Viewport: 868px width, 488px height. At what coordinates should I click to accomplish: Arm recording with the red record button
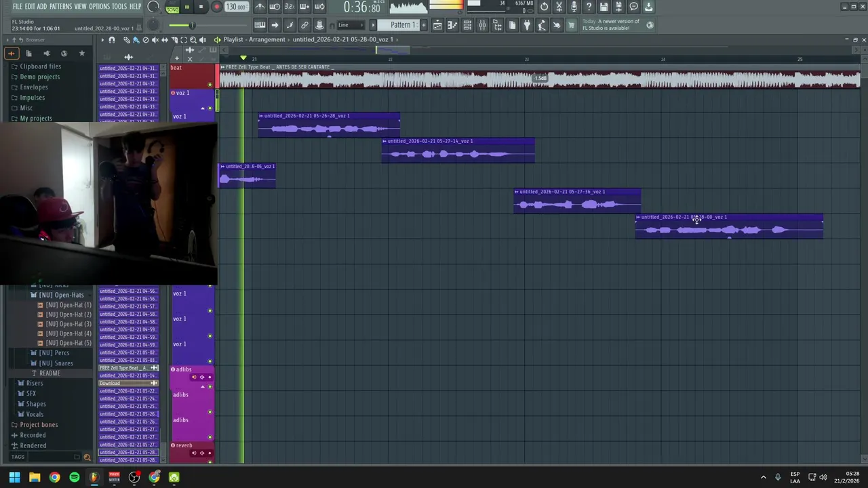[x=216, y=7]
